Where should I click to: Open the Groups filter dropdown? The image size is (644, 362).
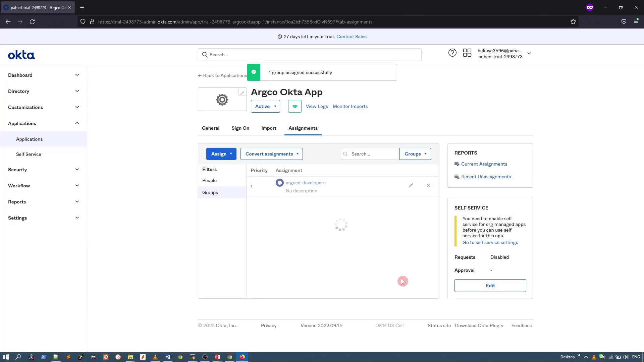tap(415, 154)
